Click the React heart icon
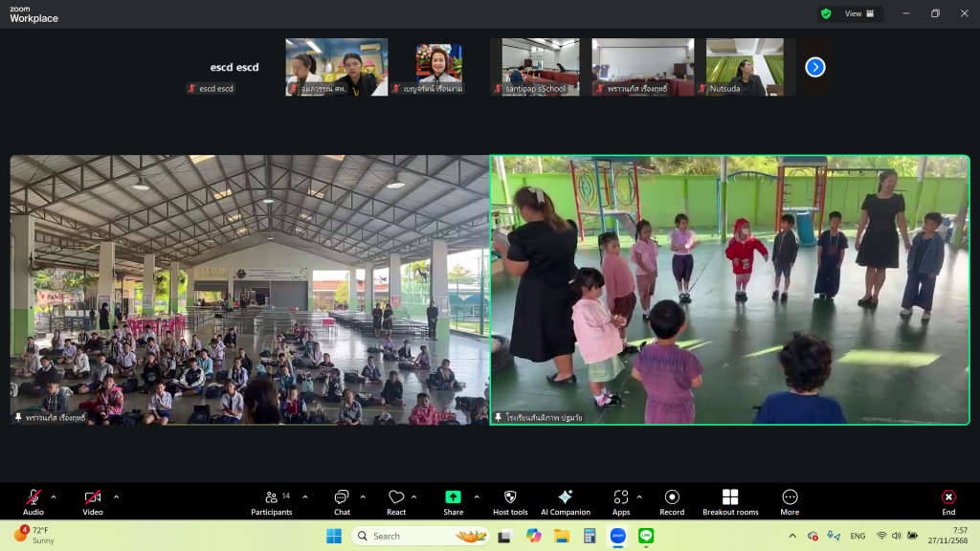The width and height of the screenshot is (980, 551). point(395,501)
